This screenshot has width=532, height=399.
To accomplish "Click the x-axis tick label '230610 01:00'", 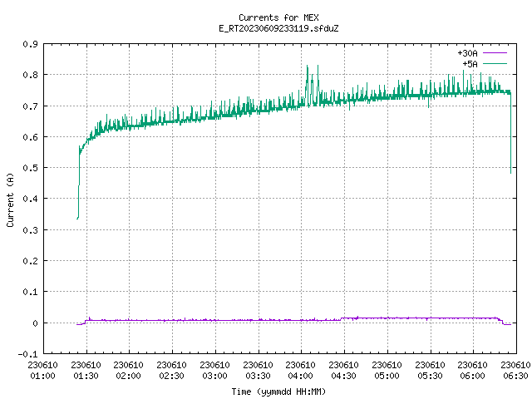I will pyautogui.click(x=42, y=371).
